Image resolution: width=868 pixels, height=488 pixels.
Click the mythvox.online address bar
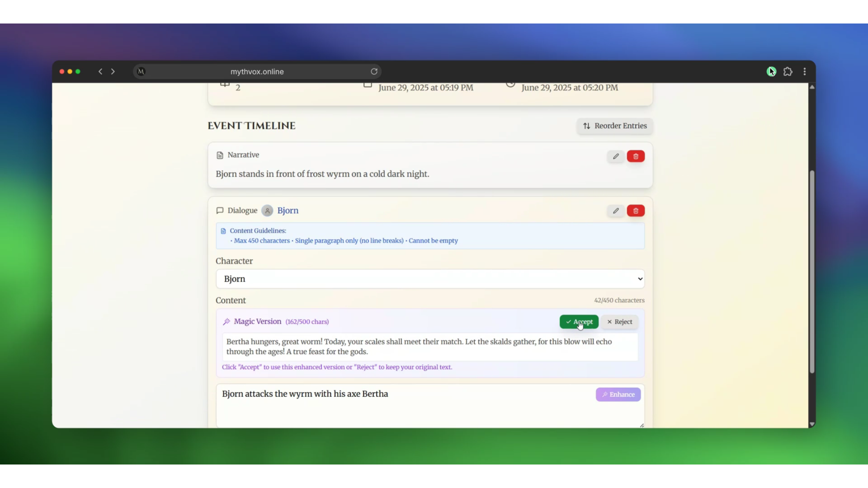click(x=257, y=71)
